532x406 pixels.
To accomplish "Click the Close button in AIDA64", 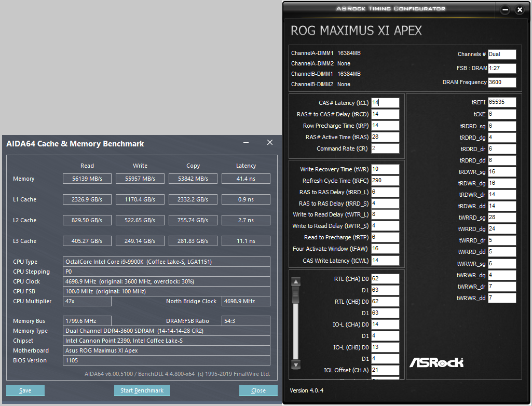I will (x=258, y=390).
